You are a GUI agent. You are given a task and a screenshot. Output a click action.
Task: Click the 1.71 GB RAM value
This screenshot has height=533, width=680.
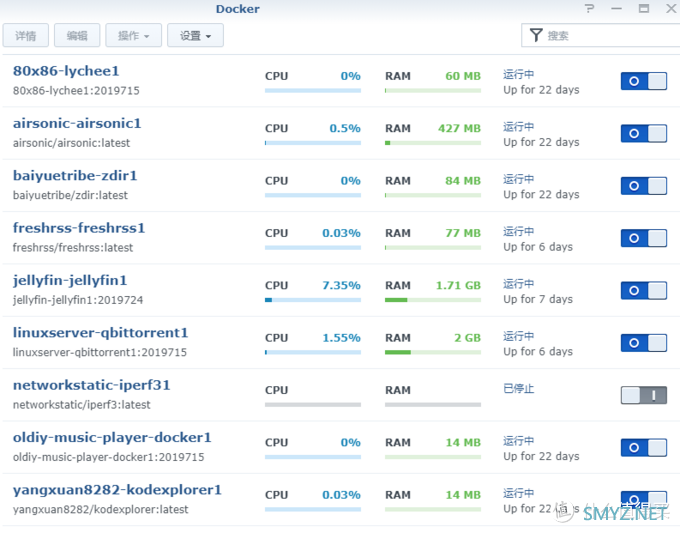(458, 285)
